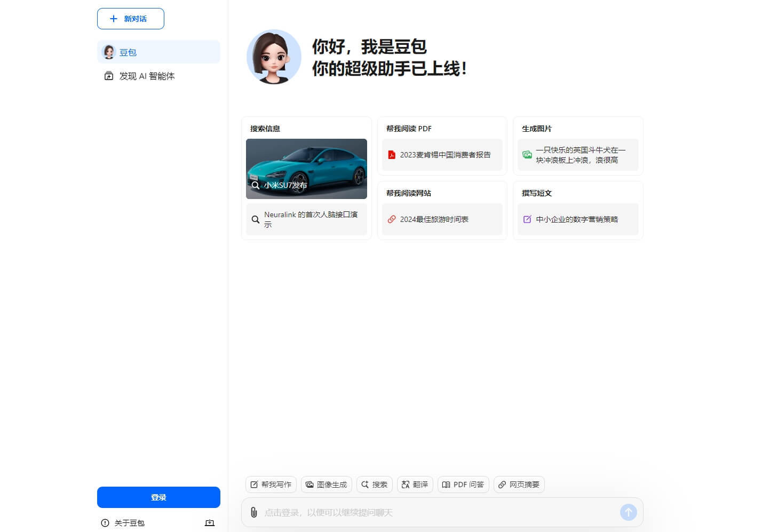The image size is (770, 532).
Task: Open the PDF 问答 quick action
Action: tap(463, 485)
